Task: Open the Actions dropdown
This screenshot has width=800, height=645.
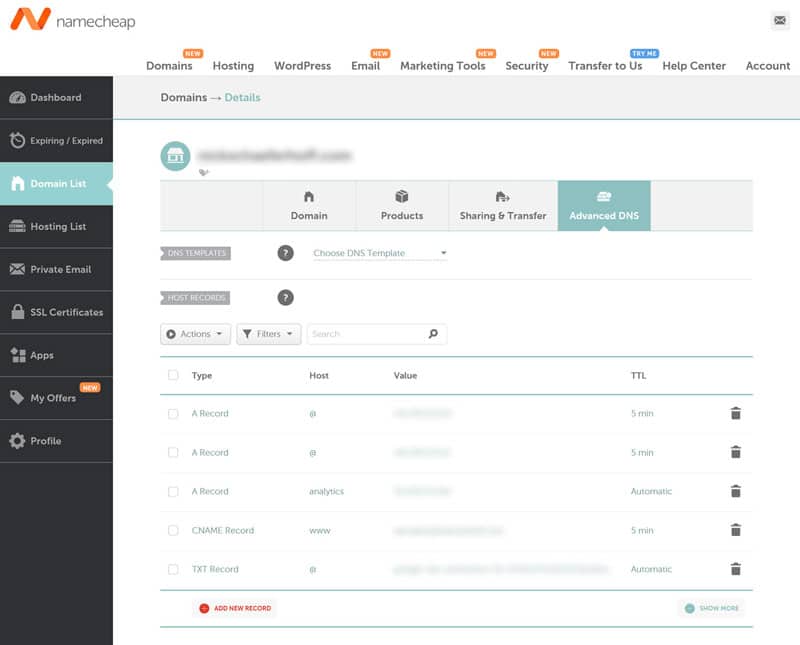Action: [195, 334]
